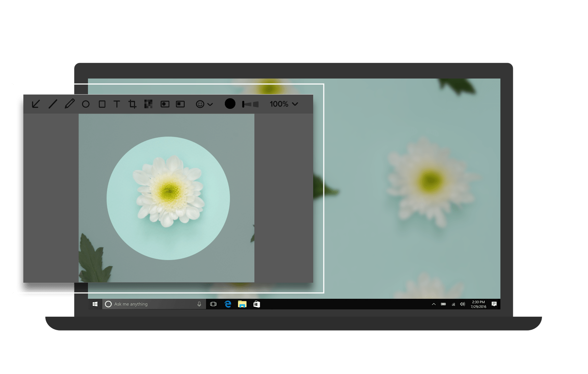Open the clock and calendar flyout
This screenshot has width=588, height=374.
pyautogui.click(x=478, y=304)
